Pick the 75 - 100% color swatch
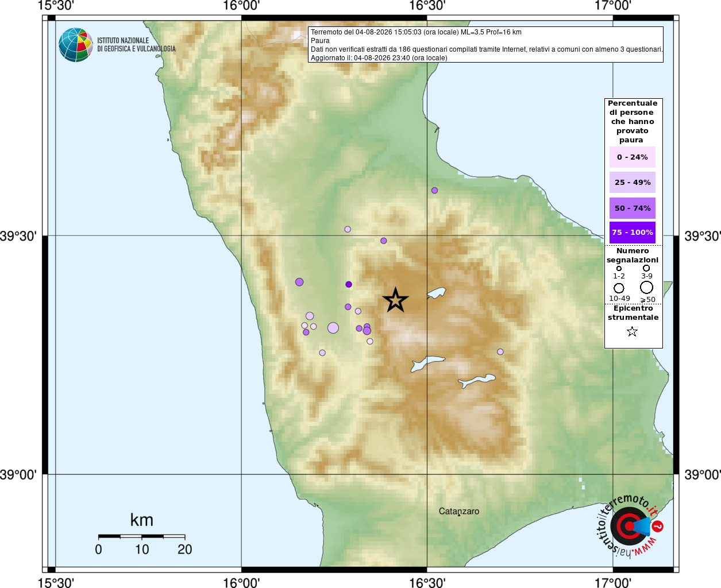 (633, 233)
